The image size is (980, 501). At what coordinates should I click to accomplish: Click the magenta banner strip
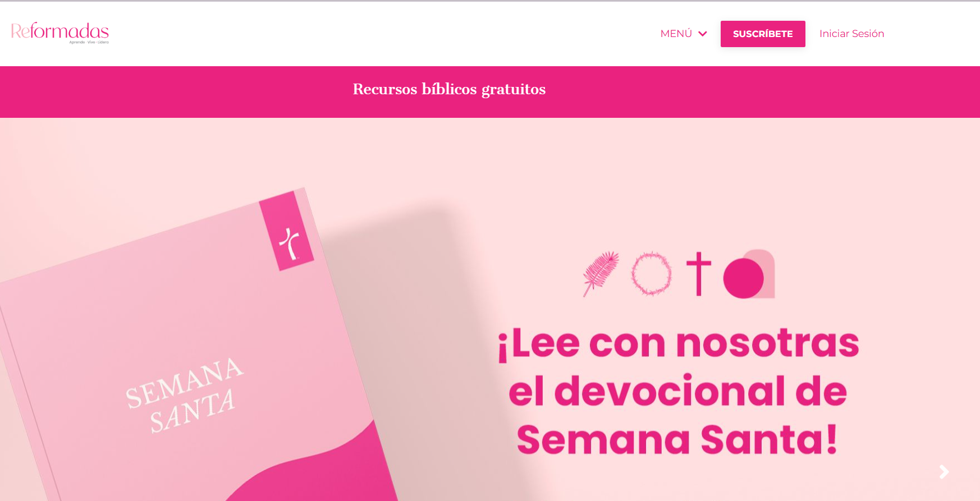click(490, 92)
